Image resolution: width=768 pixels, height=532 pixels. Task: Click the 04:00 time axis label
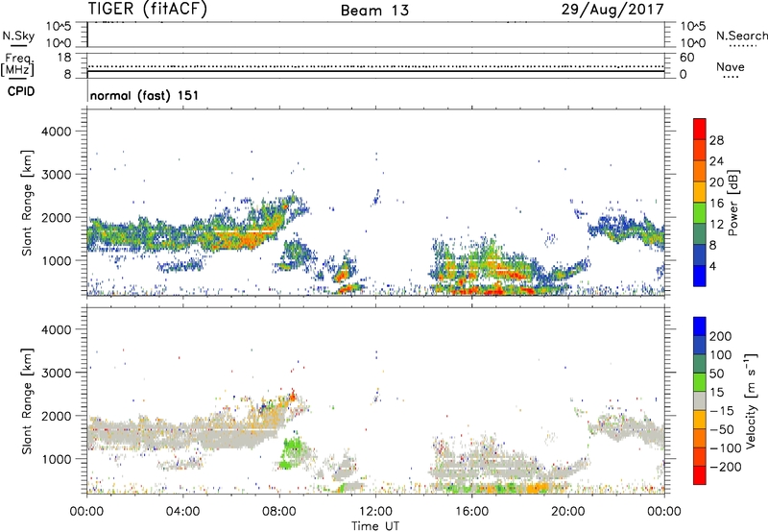click(x=182, y=512)
